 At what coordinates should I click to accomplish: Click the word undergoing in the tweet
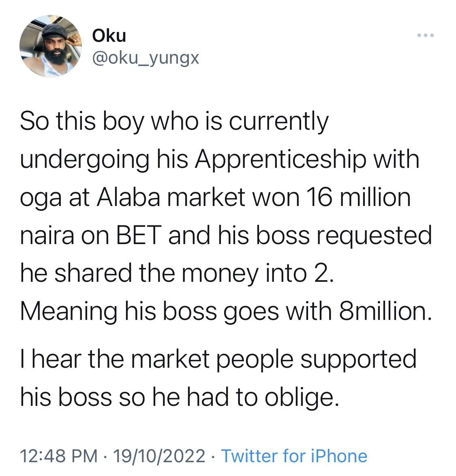pyautogui.click(x=85, y=160)
